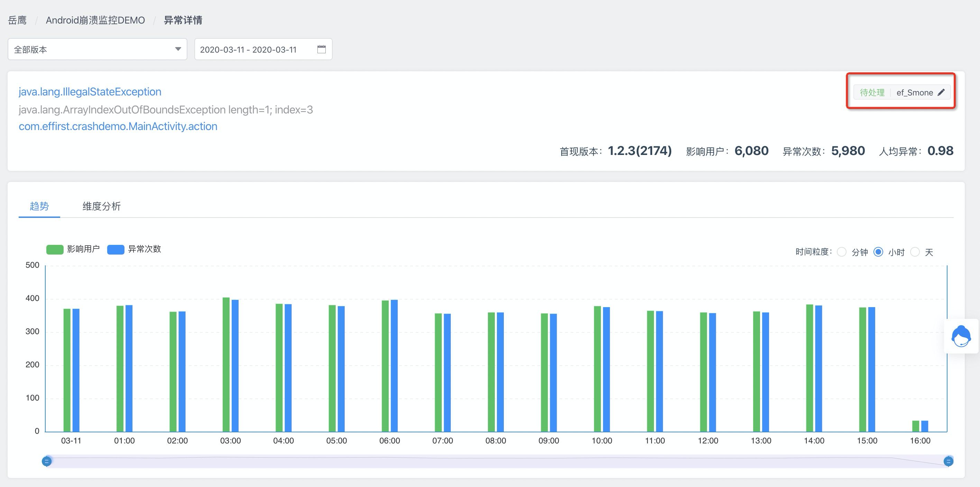Click the 10:00 x-axis label
The width and height of the screenshot is (980, 487).
tap(601, 441)
